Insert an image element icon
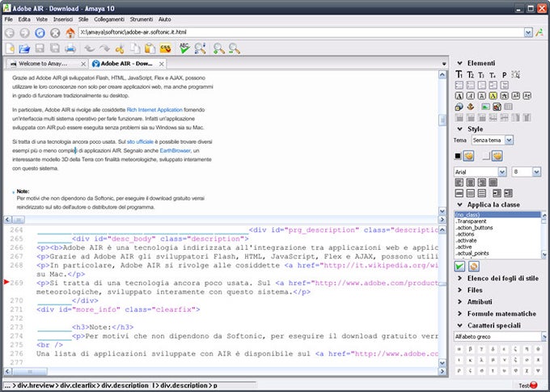Screen dimensions: 550x392 (485, 107)
